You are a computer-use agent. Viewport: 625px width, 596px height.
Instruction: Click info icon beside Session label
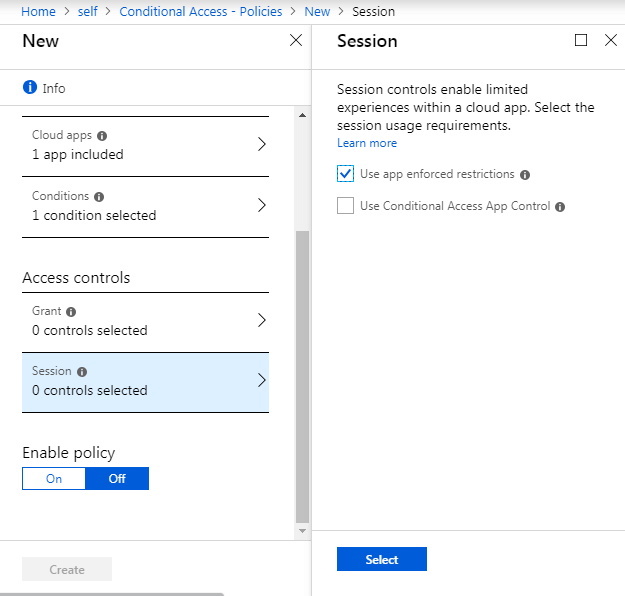pos(82,372)
